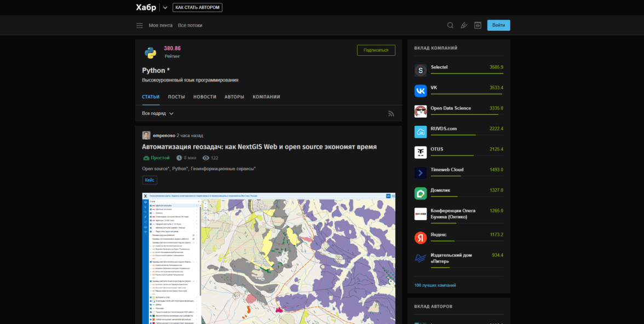644x324 pixels.
Task: Open the hamburger navigation menu
Action: click(140, 25)
